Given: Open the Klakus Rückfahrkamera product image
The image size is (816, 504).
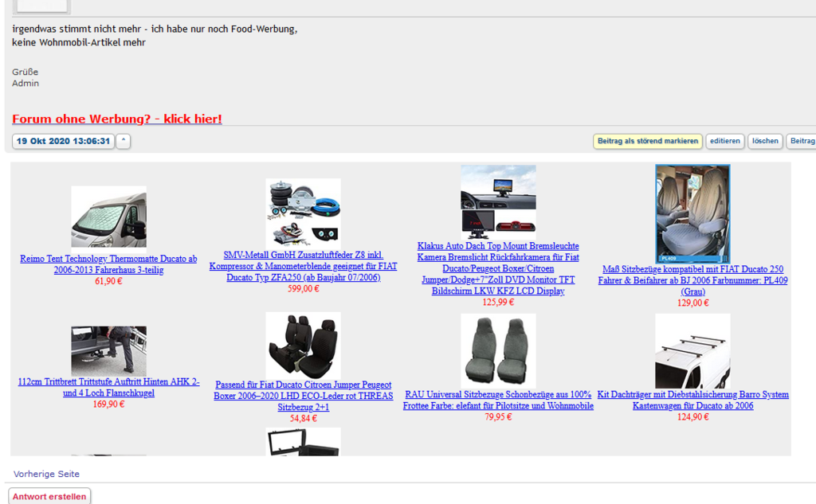Looking at the screenshot, I should (x=498, y=202).
